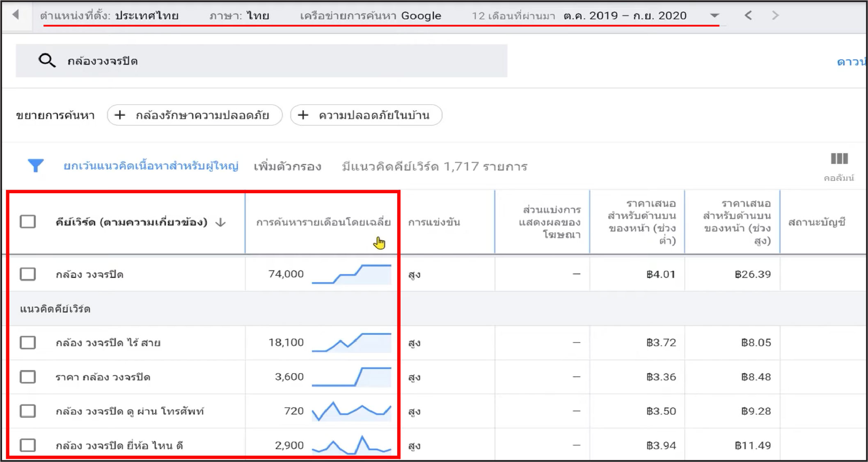Toggle the select-all keywords checkbox in header
Image resolution: width=868 pixels, height=462 pixels.
28,222
